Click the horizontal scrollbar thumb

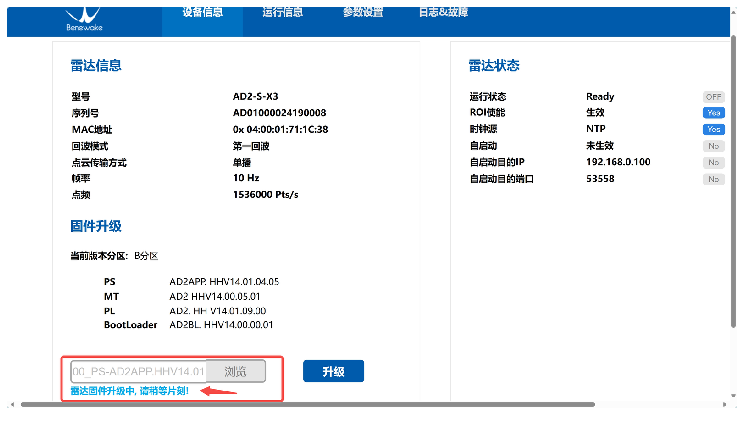[308, 404]
